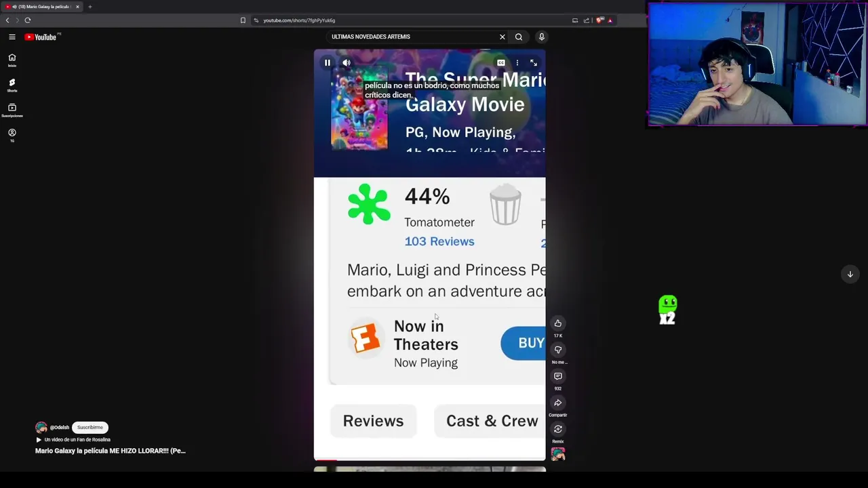Toggle closed captions on the Short
The image size is (868, 488).
click(500, 63)
